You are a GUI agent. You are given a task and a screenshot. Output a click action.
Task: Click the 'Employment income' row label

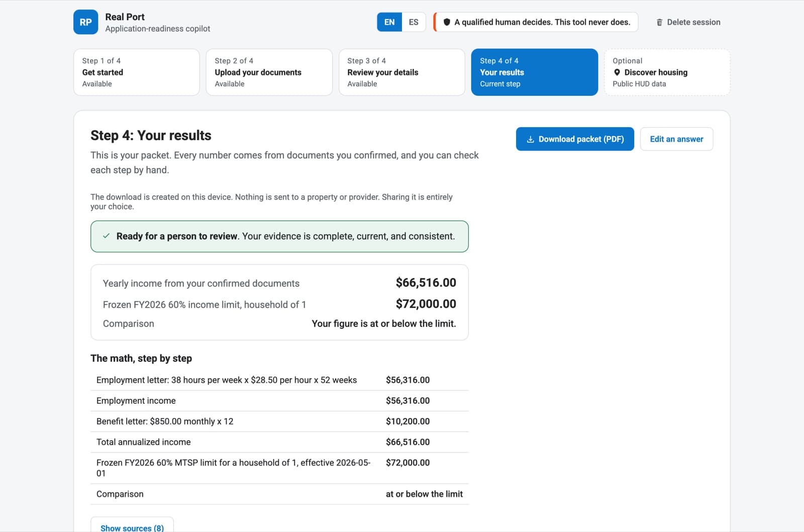click(136, 401)
